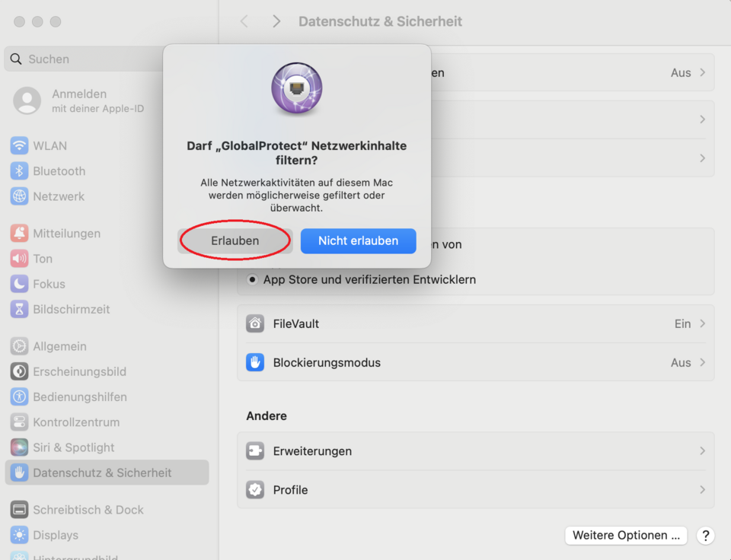This screenshot has width=731, height=560.
Task: Open Mitteilungen bell icon
Action: coord(19,233)
